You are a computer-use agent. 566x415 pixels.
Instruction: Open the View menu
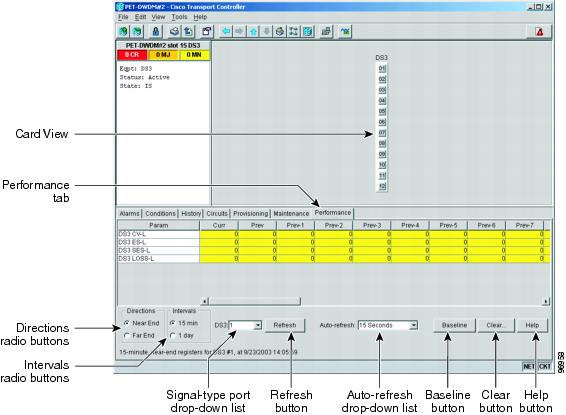158,17
